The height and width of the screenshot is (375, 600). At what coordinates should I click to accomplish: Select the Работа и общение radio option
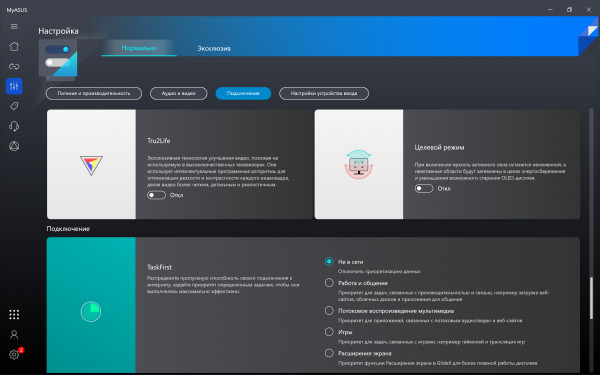(329, 283)
